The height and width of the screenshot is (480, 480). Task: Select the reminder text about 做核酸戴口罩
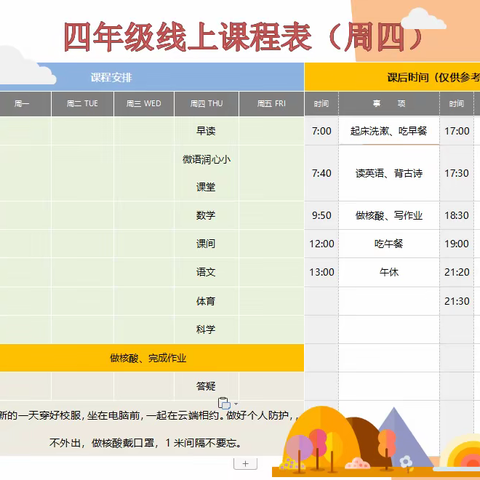coord(145,443)
